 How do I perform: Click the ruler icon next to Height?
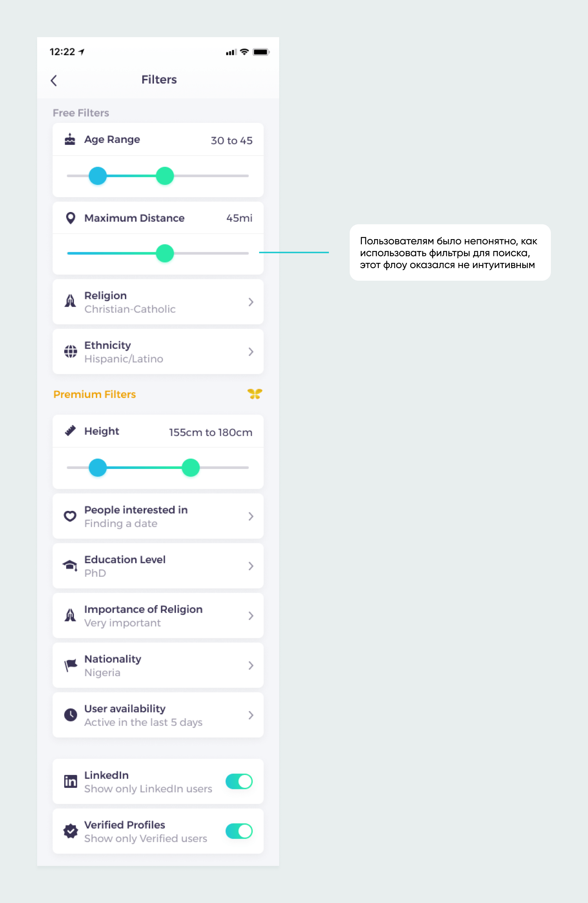[x=70, y=431]
